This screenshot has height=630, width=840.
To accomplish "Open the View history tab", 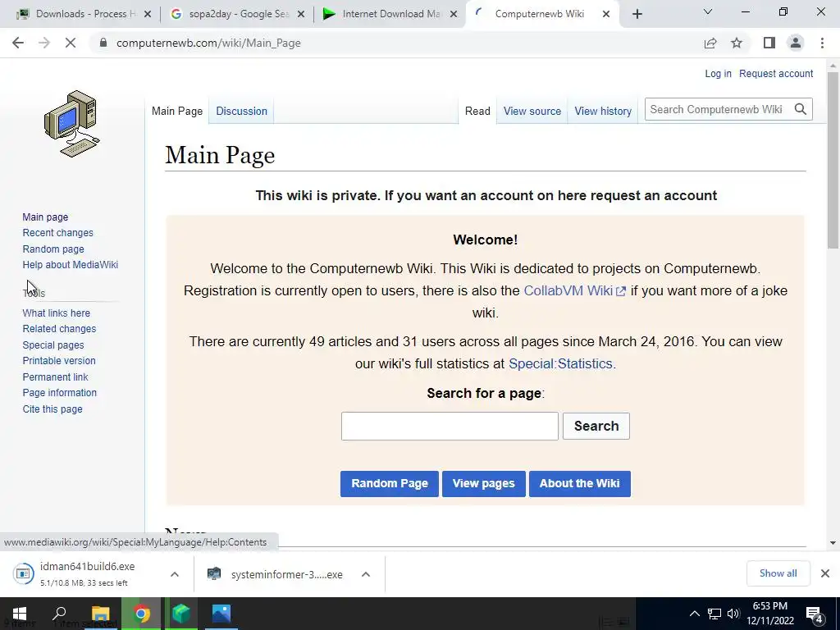I will (x=603, y=111).
